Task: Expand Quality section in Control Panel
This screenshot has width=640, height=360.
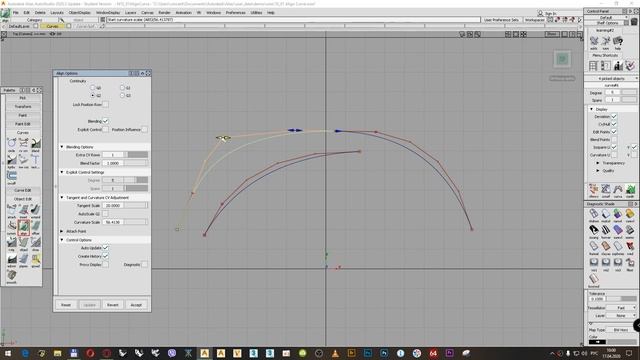Action: (598, 171)
